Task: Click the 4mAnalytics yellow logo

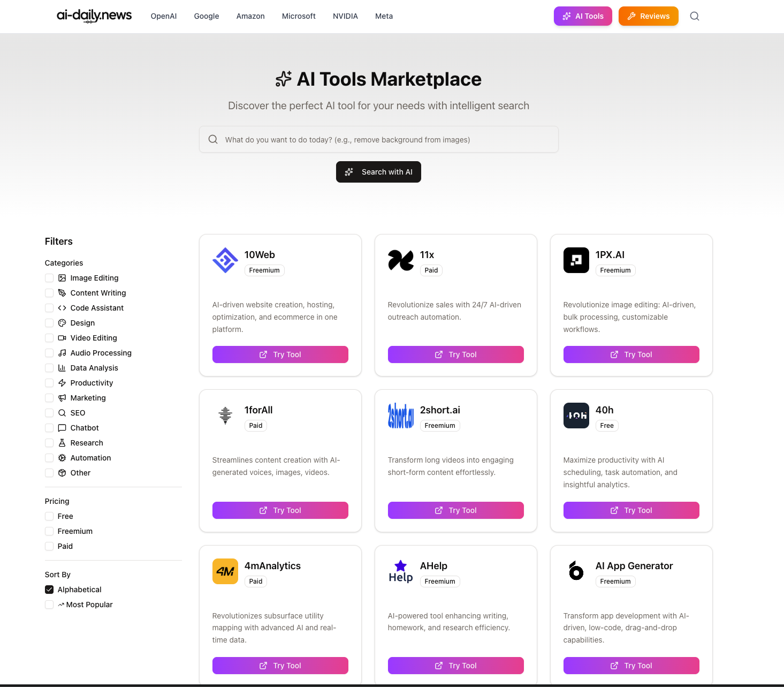Action: point(225,571)
